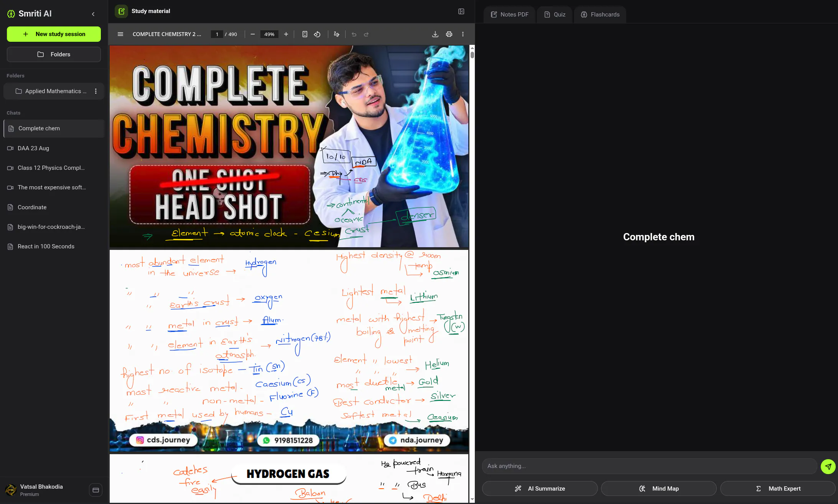Image resolution: width=838 pixels, height=504 pixels.
Task: Click the video icon beside DAA 23 Aug
Action: [x=10, y=148]
